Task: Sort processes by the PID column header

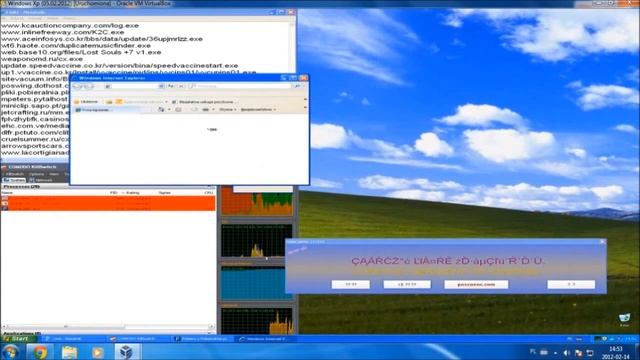Action: pos(113,192)
